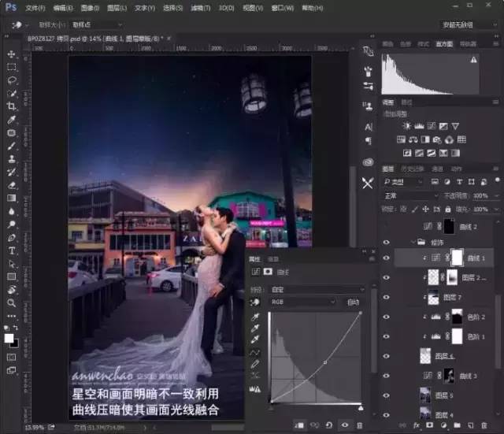Select the Hand tool
Viewport: 504px width, 434px height.
[12, 290]
